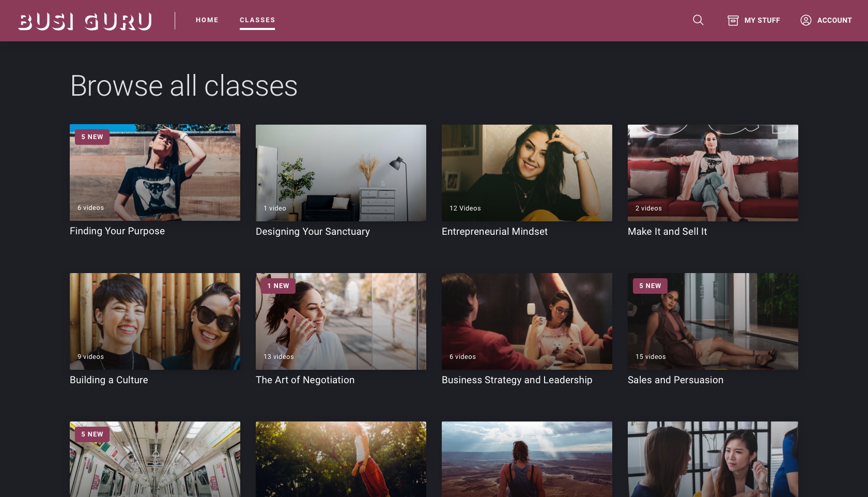Open Business Strategy and Leadership thumbnail

point(527,321)
